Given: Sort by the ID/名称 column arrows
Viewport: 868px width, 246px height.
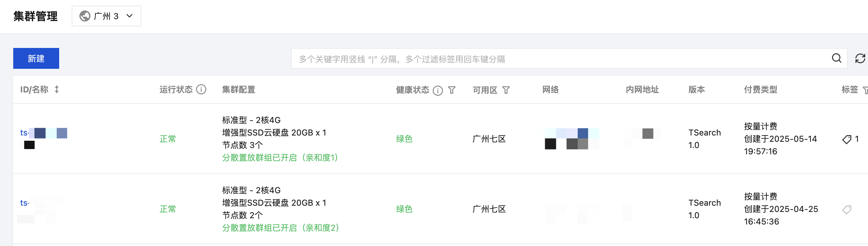Looking at the screenshot, I should coord(57,90).
